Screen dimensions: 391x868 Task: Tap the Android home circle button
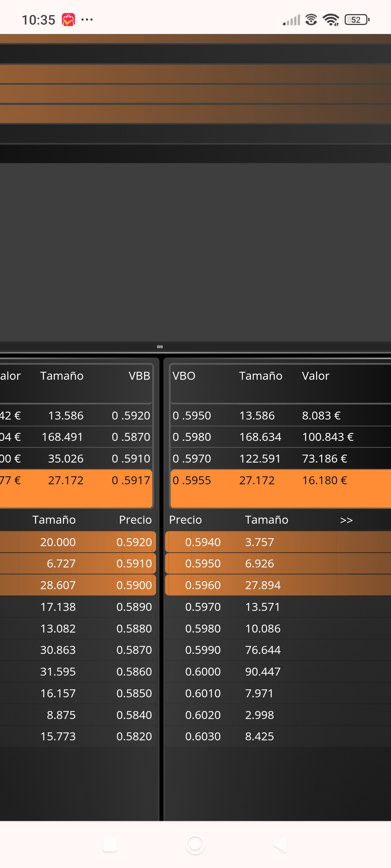tap(195, 845)
